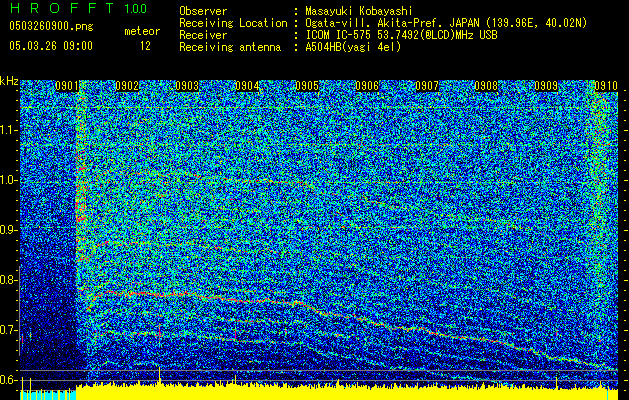
Task: Select the filename 0503260900.png
Action: click(x=51, y=26)
